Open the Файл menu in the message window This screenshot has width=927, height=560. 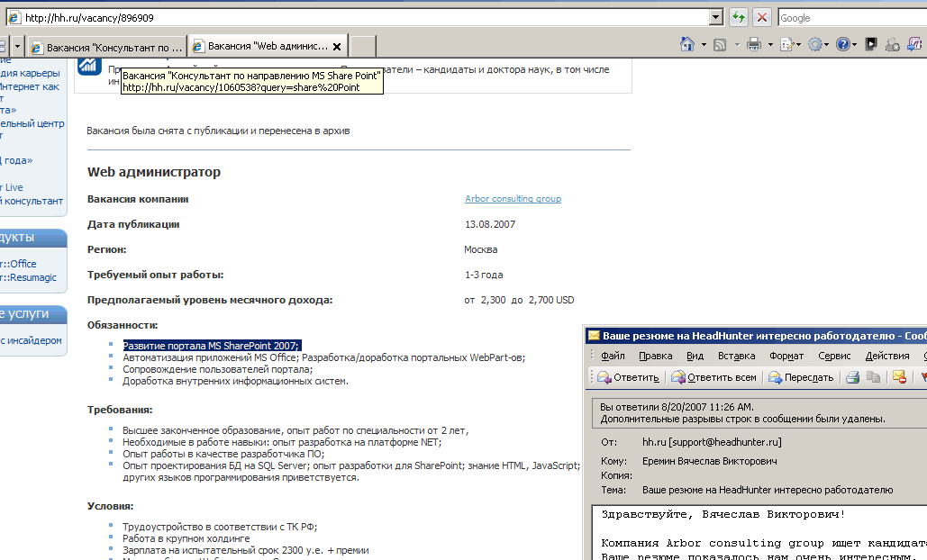coord(613,356)
